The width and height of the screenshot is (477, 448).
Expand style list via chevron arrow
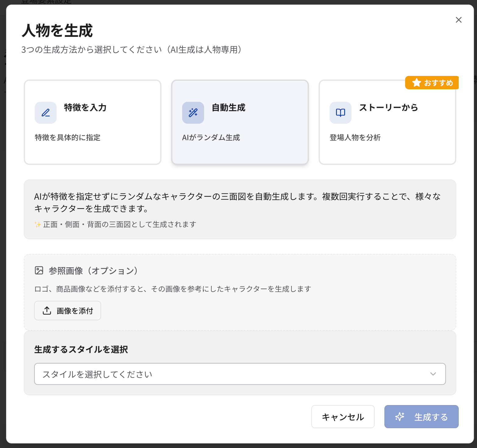pyautogui.click(x=433, y=374)
